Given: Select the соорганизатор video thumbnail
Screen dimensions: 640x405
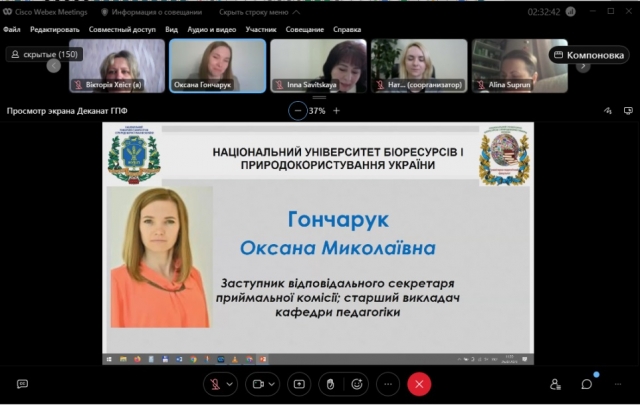Looking at the screenshot, I should pyautogui.click(x=419, y=66).
